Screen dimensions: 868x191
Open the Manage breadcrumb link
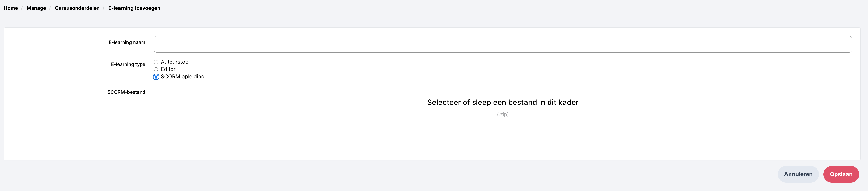(36, 8)
